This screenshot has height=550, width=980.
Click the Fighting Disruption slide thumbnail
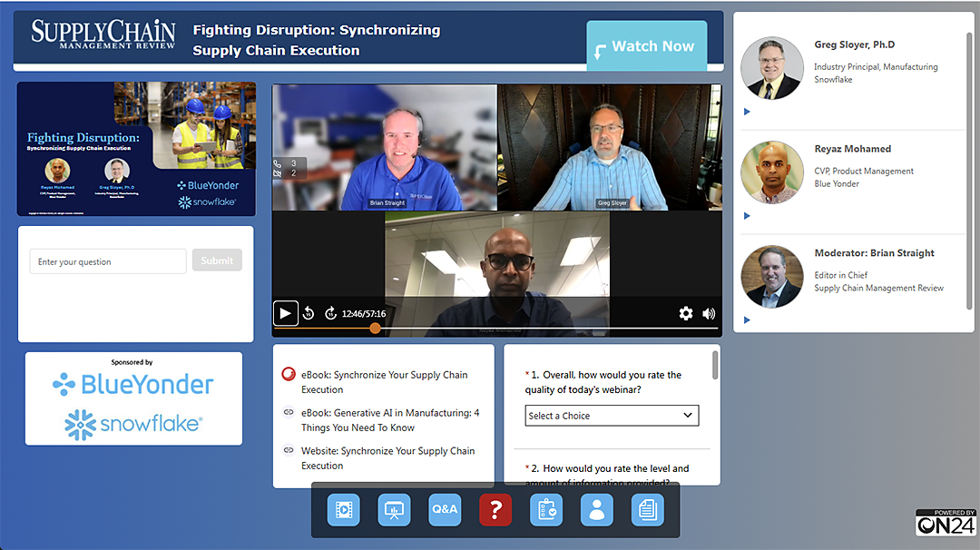136,149
